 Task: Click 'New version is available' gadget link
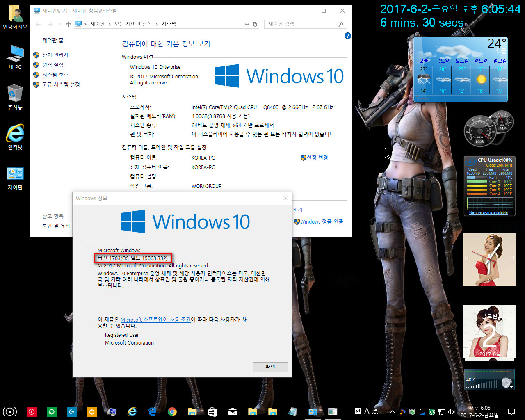(488, 212)
